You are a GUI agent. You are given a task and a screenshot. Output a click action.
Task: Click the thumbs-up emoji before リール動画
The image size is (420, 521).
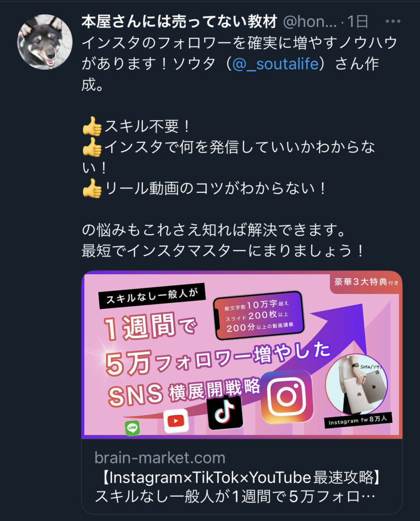(92, 188)
